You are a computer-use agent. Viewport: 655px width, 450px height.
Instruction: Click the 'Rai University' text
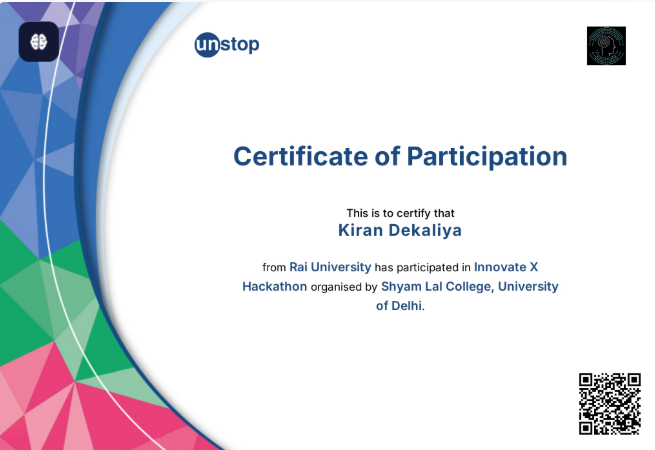[330, 267]
